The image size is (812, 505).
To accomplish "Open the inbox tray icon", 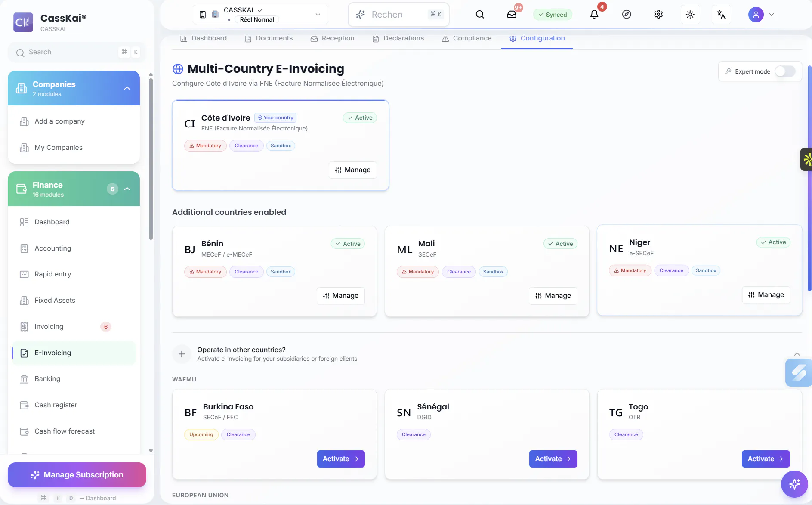I will (512, 15).
